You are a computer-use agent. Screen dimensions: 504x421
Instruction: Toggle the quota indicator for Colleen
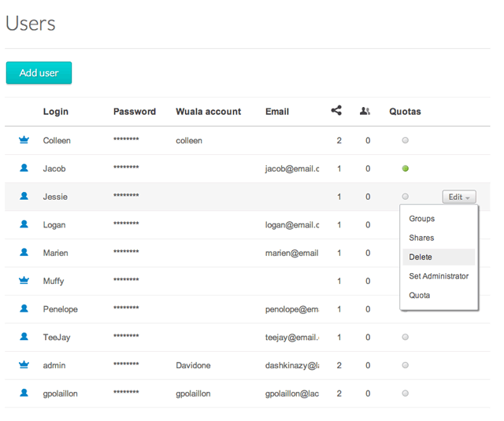(406, 141)
